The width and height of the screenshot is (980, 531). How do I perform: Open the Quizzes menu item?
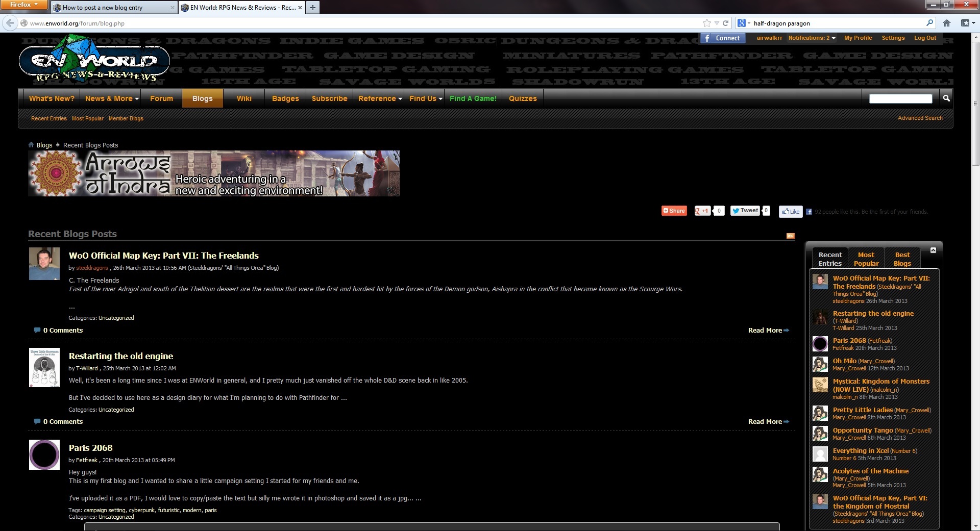coord(523,98)
